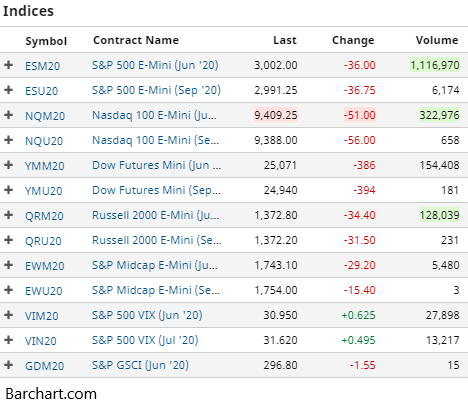Click the plus icon beside NQU20
The width and height of the screenshot is (468, 406).
point(9,140)
